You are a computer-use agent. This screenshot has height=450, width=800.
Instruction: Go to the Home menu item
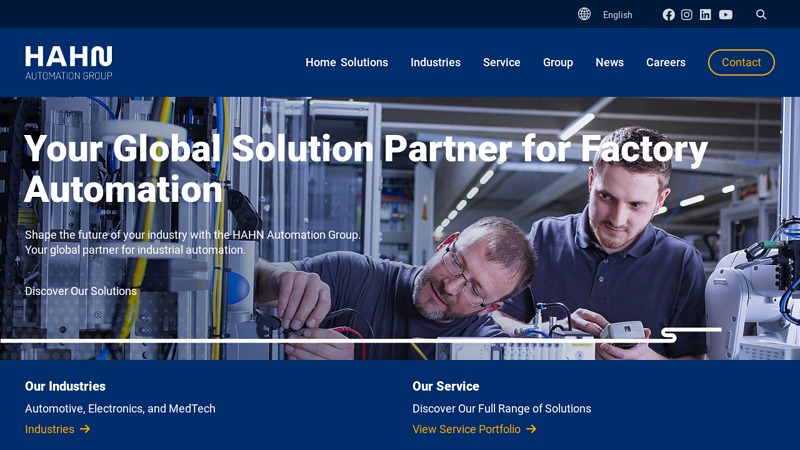pyautogui.click(x=320, y=62)
